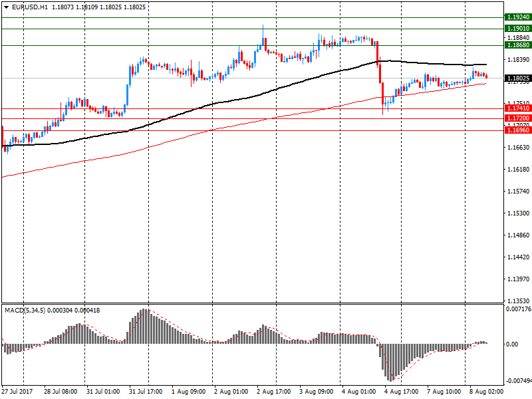Select the 1.19010 green level price label
Image resolution: width=532 pixels, height=399 pixels.
(518, 29)
